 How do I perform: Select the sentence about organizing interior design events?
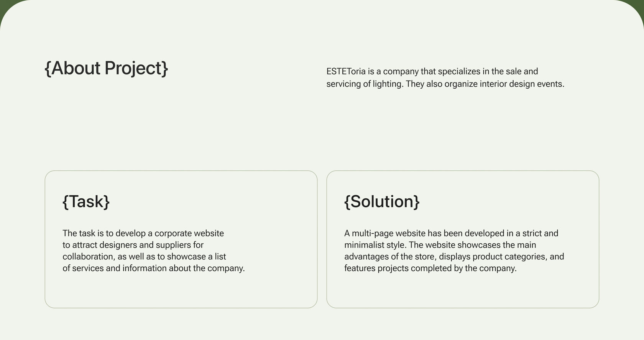click(485, 84)
